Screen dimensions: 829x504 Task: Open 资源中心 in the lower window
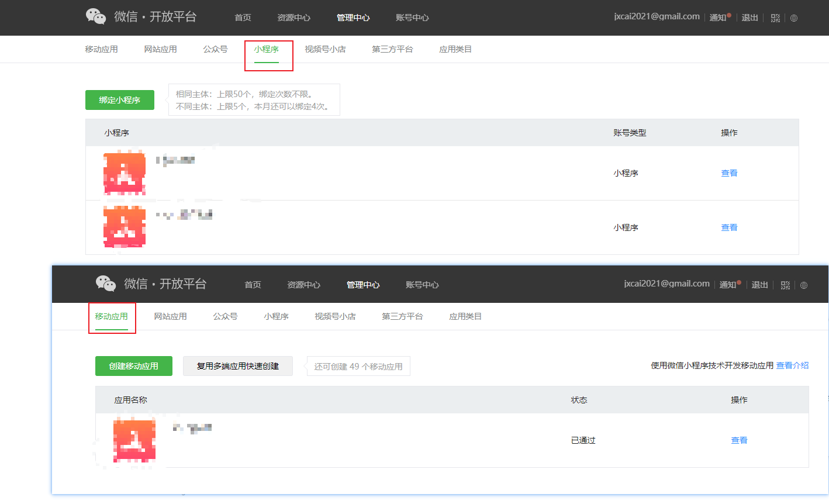coord(303,285)
